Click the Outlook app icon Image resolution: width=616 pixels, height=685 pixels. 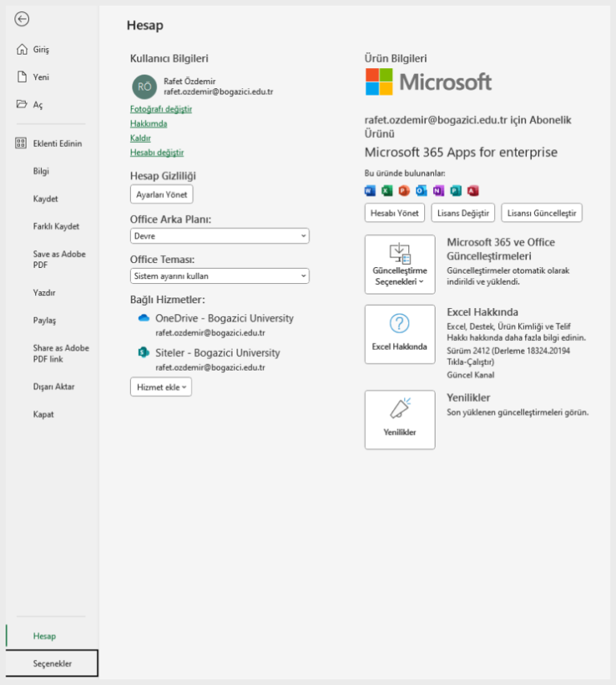tap(421, 190)
